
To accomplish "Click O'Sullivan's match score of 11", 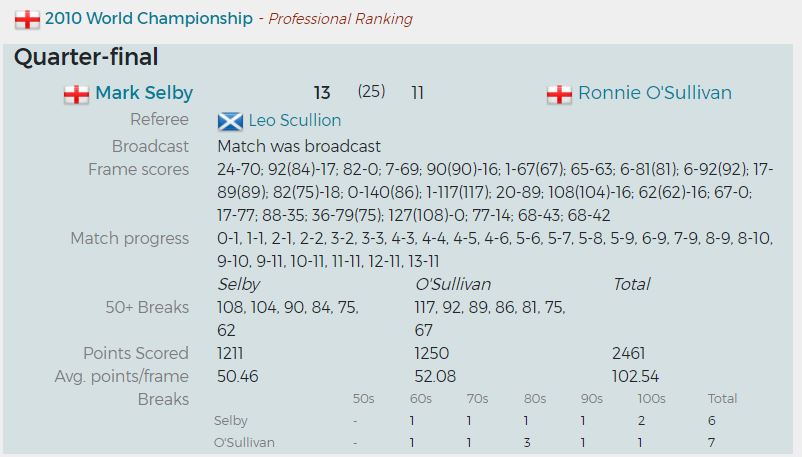I will click(417, 93).
